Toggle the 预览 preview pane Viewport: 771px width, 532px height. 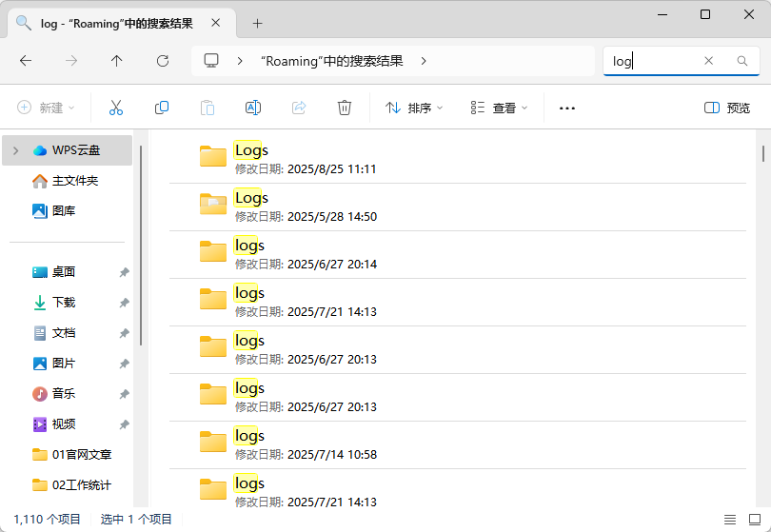(x=727, y=108)
